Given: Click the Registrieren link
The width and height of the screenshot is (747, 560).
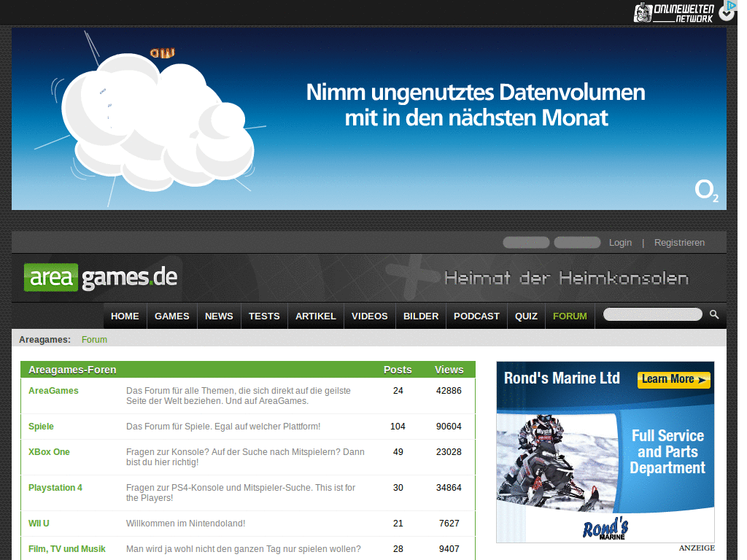Looking at the screenshot, I should (679, 243).
